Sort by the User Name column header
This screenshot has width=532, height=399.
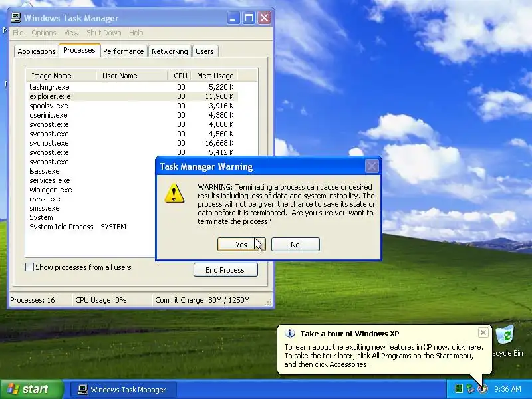[x=132, y=76]
